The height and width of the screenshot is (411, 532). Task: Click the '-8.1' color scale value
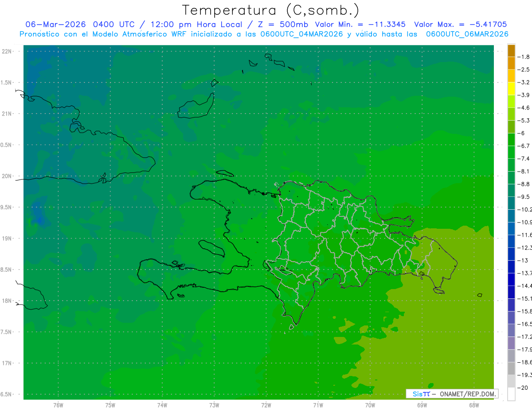pos(524,172)
